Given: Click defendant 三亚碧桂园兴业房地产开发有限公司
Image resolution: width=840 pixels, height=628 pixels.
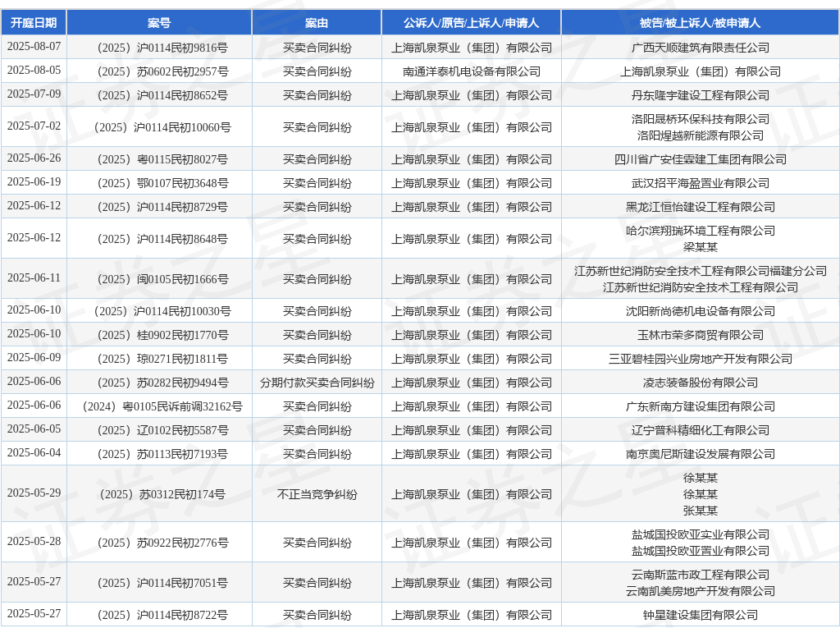Looking at the screenshot, I should [701, 359].
